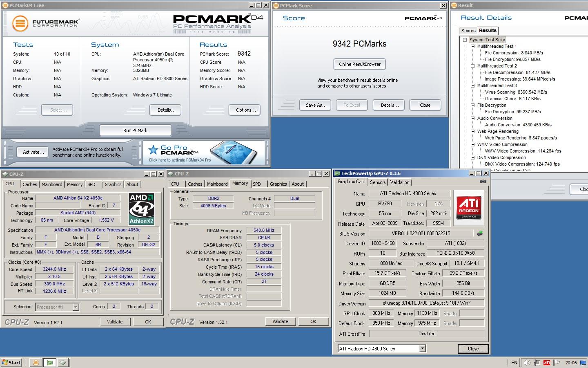The height and width of the screenshot is (368, 588).
Task: Click the AMD Athlon 64 X2 logo
Action: tap(141, 209)
